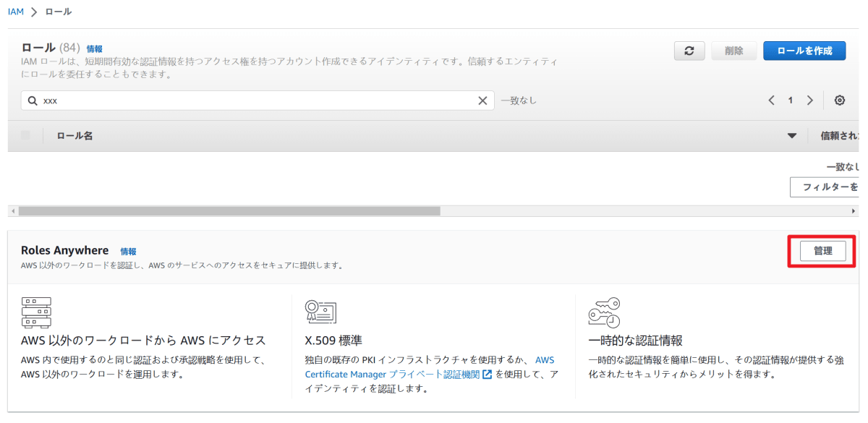
Task: Open the IAM breadcrumb link
Action: pos(16,12)
